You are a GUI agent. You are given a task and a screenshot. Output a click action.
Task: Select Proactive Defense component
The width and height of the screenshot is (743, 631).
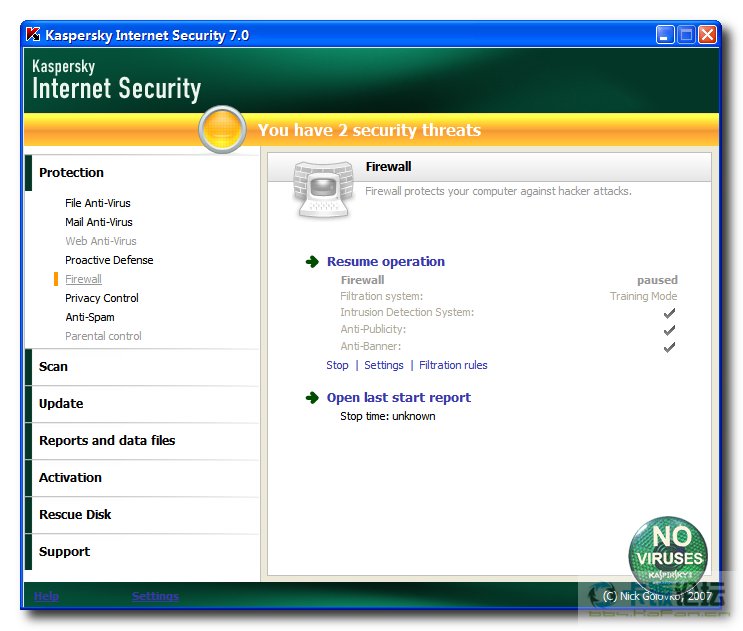tap(109, 260)
